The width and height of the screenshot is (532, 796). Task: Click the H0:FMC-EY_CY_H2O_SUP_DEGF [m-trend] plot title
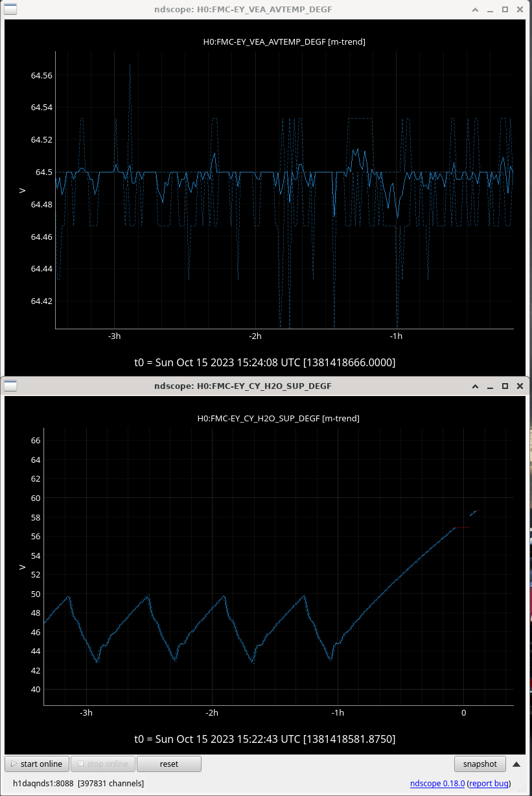(279, 418)
